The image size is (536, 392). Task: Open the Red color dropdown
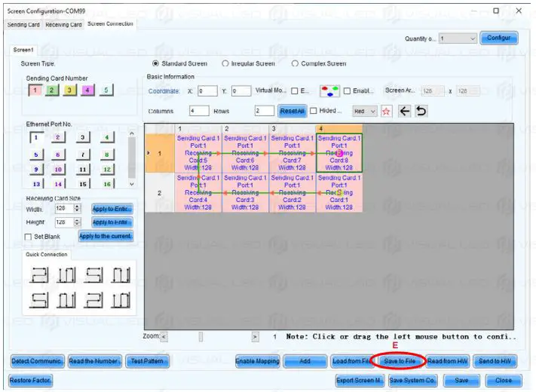coord(365,111)
